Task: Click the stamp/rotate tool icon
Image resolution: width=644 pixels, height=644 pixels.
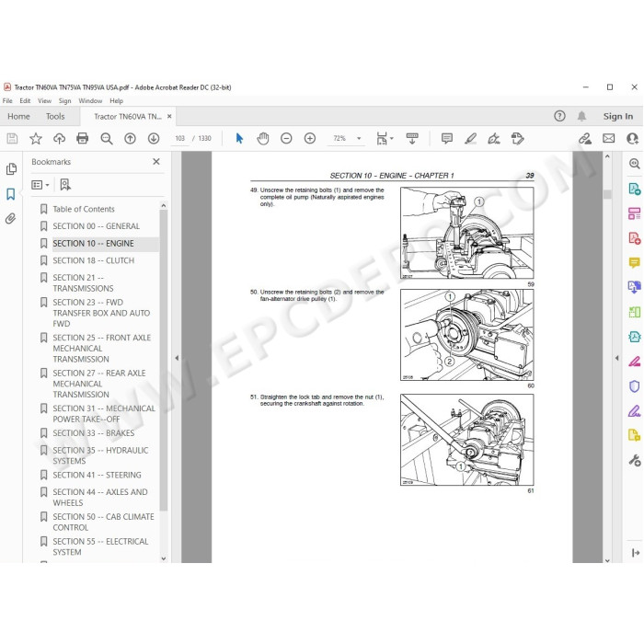Action: pos(517,138)
